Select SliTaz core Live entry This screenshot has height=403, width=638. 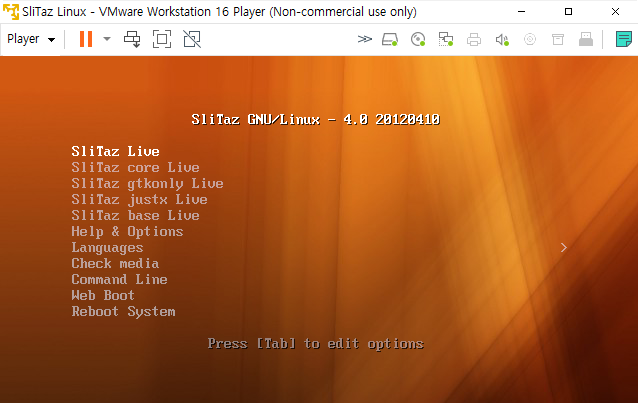click(x=135, y=167)
